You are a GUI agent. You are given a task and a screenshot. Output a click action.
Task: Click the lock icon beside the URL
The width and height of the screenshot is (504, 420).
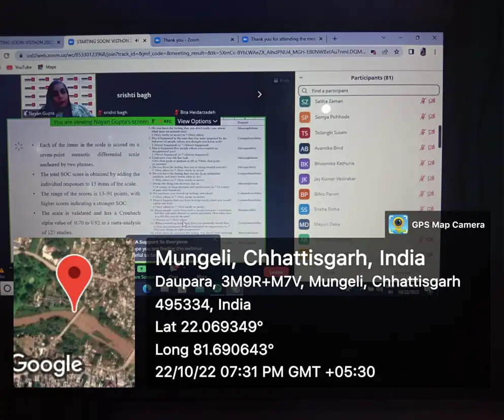coord(21,55)
